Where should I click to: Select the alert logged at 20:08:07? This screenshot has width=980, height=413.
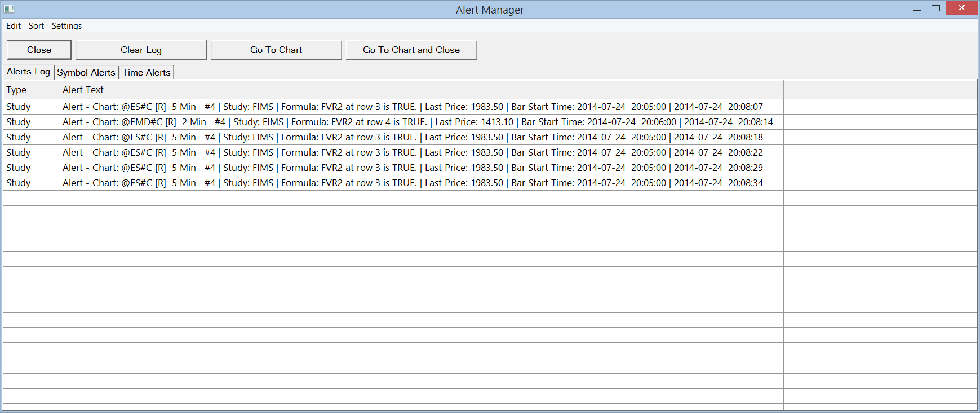click(413, 107)
